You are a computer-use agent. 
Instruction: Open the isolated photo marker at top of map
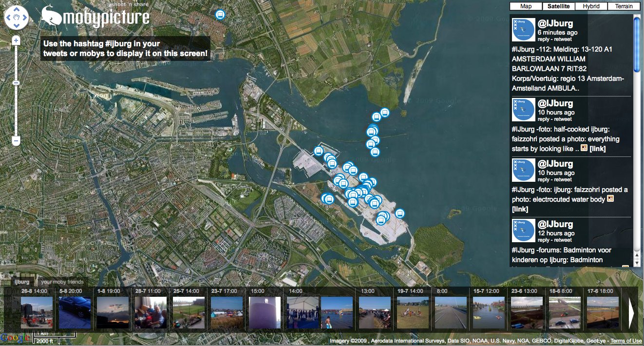[x=220, y=15]
